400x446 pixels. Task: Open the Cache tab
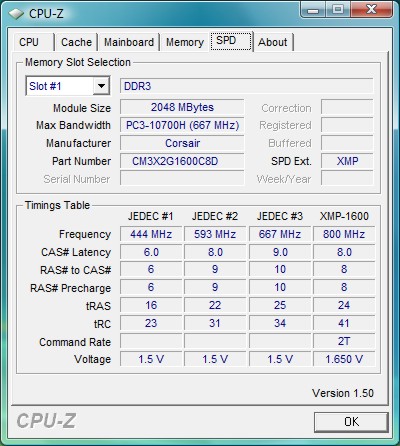pyautogui.click(x=76, y=42)
